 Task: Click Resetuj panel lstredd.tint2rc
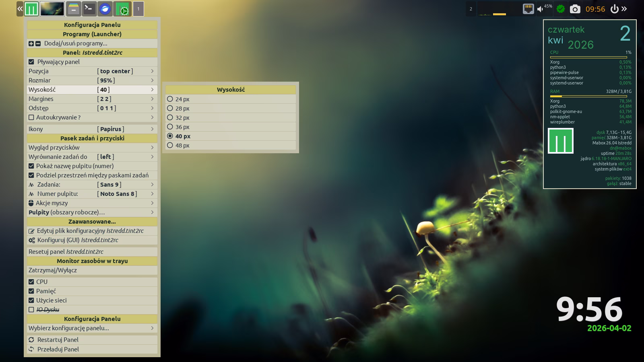point(66,252)
